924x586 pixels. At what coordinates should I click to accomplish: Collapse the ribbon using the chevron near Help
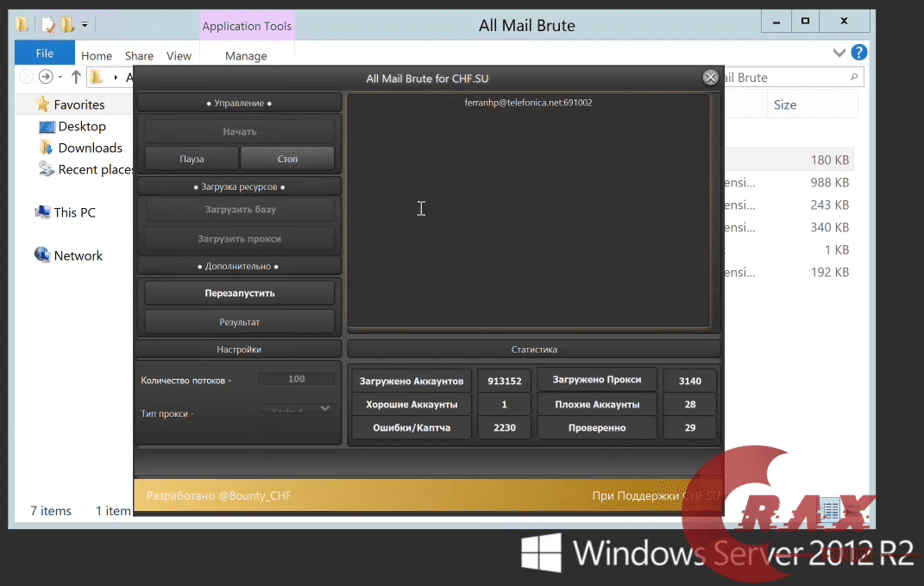(x=839, y=53)
